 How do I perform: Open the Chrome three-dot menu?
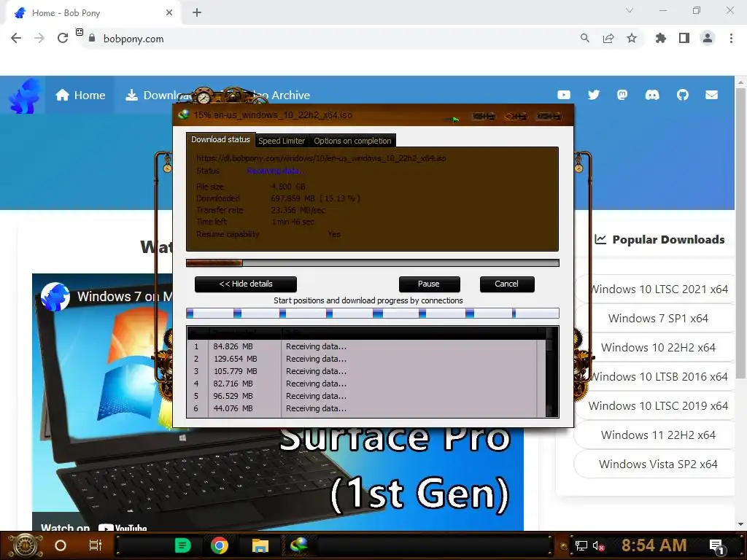click(x=731, y=38)
